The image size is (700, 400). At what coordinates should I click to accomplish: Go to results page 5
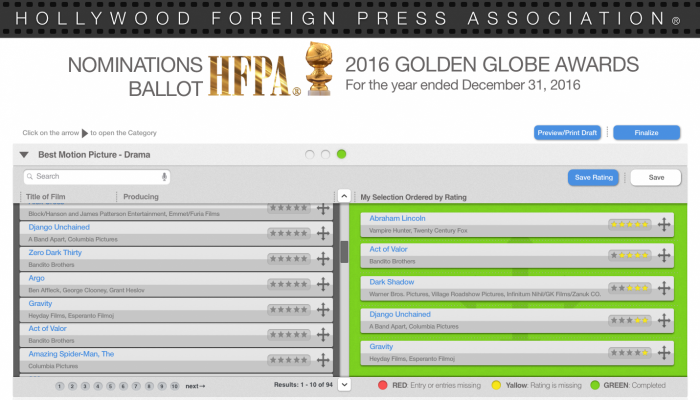click(x=111, y=386)
